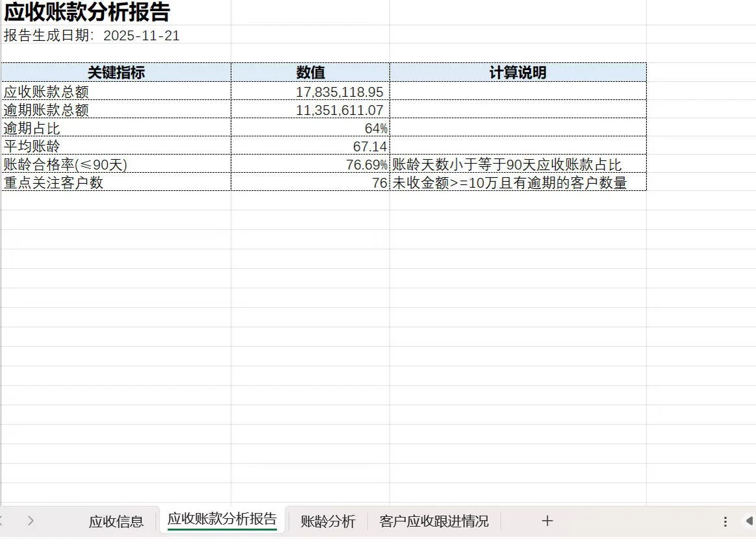Screen dimensions: 756x539
Task: Select the 76.69% value cell
Action: point(310,164)
